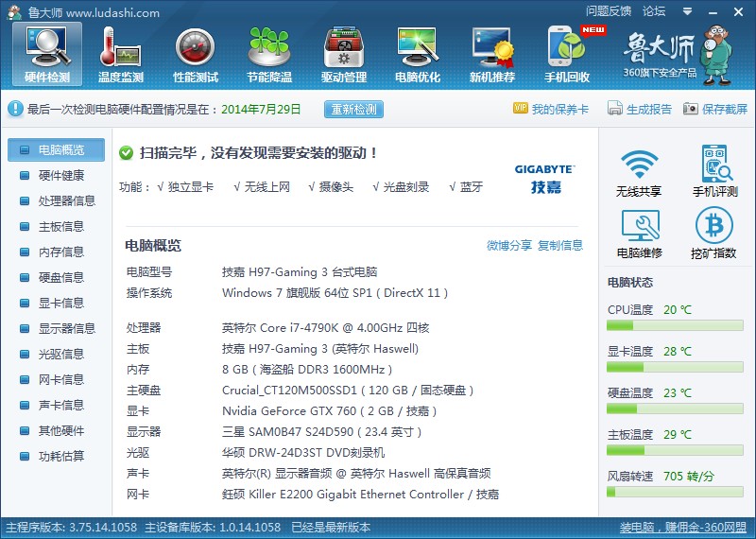Click the 重新检测 rescan button

353,109
